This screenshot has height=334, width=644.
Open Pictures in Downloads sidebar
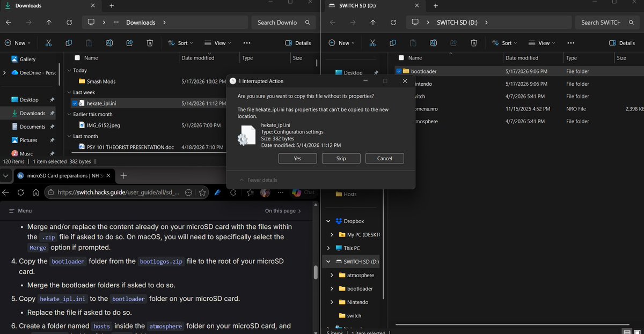click(x=28, y=140)
